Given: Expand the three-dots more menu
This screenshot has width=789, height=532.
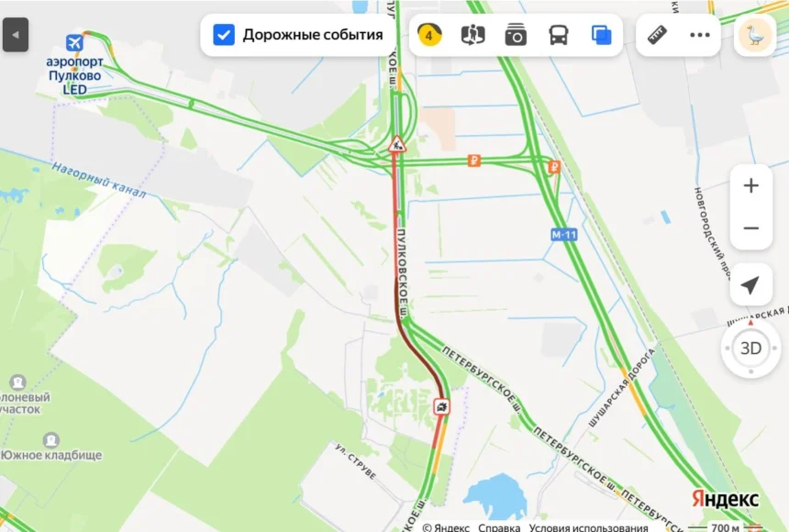Looking at the screenshot, I should click(x=700, y=35).
